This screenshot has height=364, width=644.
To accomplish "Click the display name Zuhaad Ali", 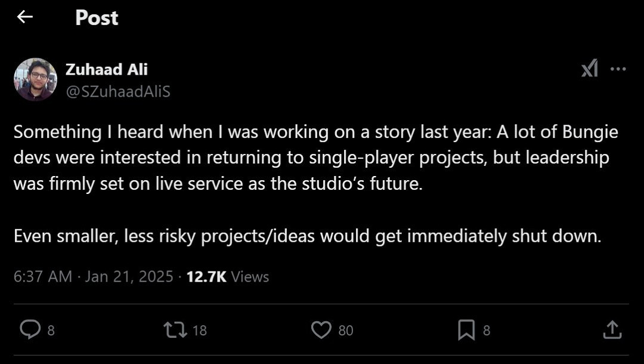I will tap(106, 69).
